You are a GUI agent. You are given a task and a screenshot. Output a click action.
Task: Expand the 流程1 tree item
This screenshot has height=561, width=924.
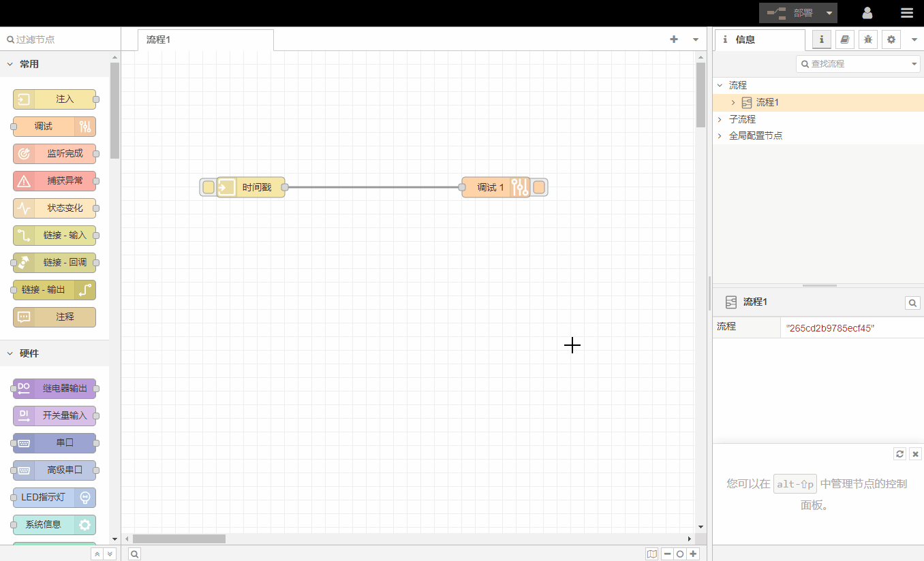coord(733,103)
